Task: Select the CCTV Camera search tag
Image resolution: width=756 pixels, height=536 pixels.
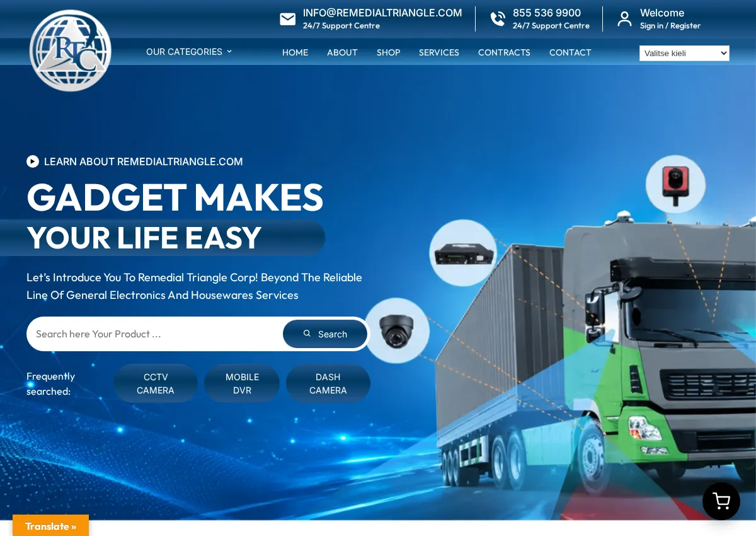Action: pos(156,383)
